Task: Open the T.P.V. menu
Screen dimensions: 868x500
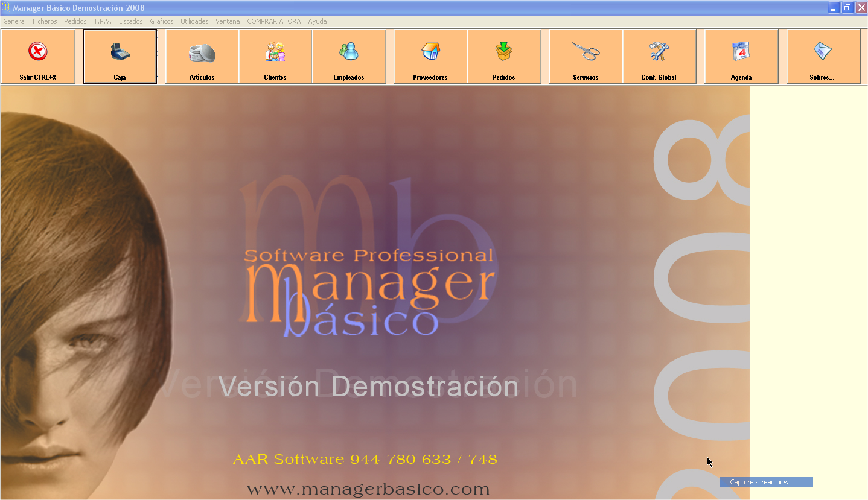Action: 103,21
